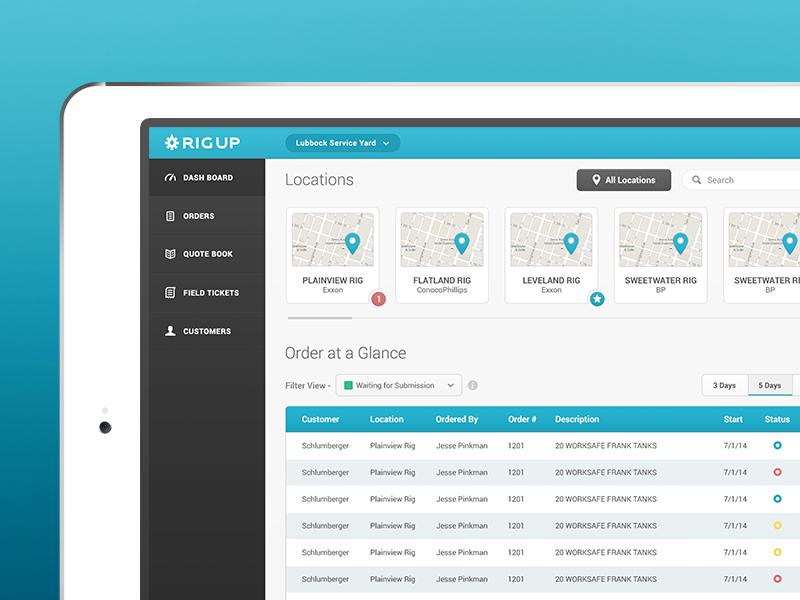Click red status circle in sixth order row

pos(777,579)
